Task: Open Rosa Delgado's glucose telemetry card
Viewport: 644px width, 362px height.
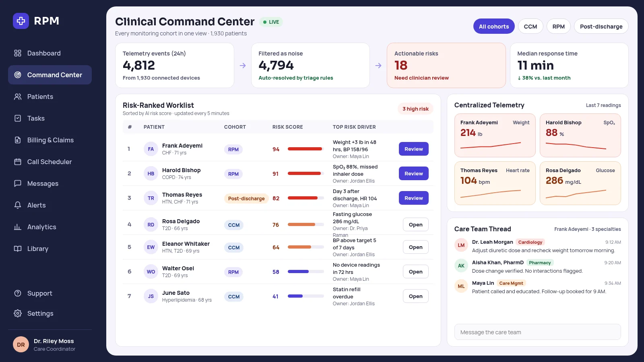Action: pos(580,183)
